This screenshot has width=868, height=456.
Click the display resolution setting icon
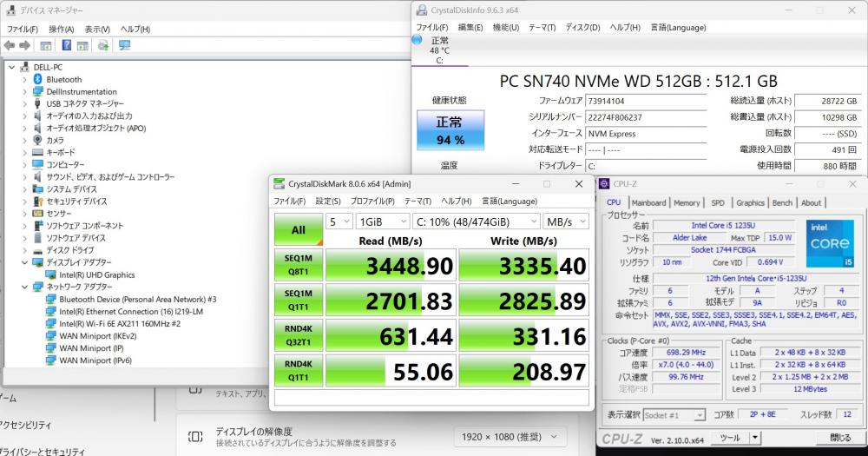(x=194, y=437)
